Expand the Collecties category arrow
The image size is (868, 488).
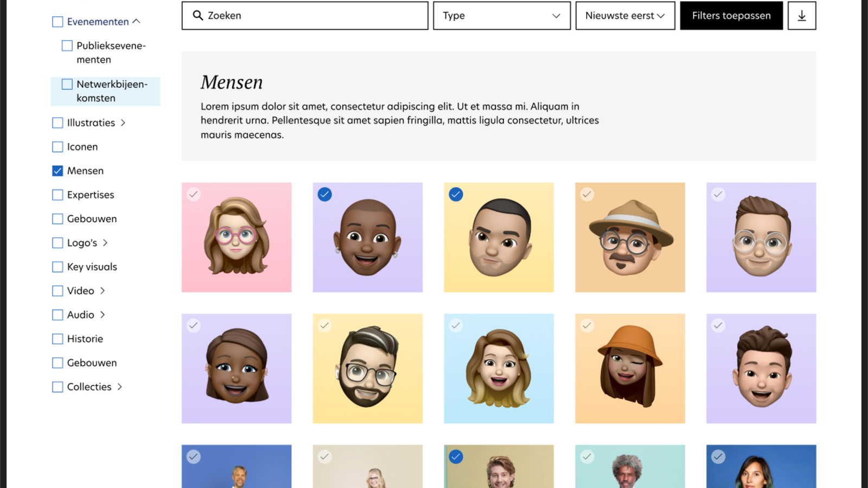point(120,387)
